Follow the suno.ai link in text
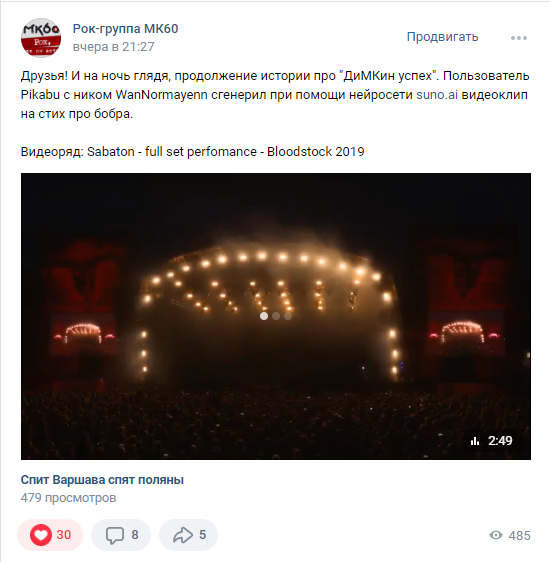550x562 pixels. (x=437, y=95)
